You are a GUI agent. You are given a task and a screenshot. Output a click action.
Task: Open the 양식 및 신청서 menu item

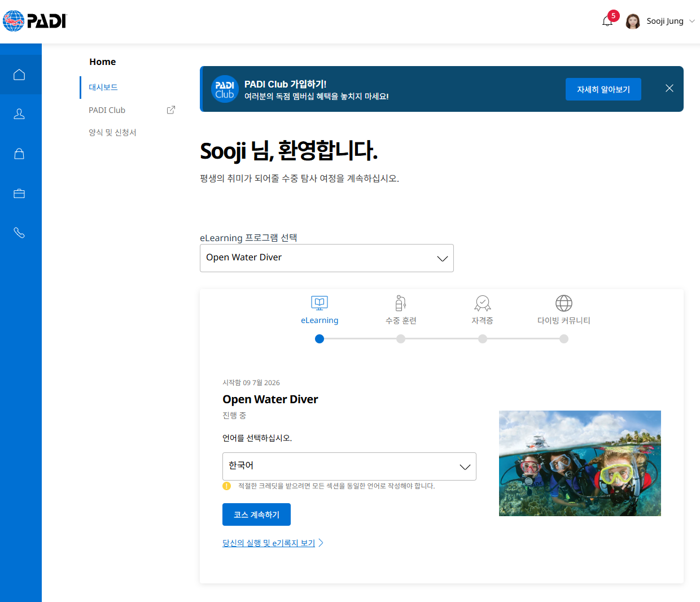[112, 133]
